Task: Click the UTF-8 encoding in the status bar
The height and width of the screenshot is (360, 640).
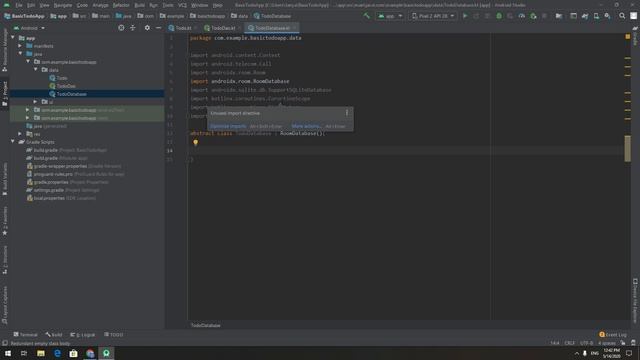Action: click(x=587, y=343)
